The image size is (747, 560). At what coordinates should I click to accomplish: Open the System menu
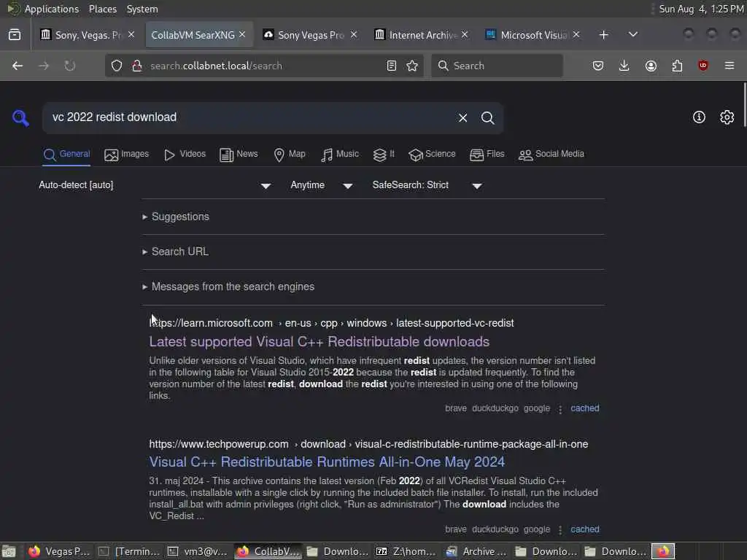pos(142,9)
